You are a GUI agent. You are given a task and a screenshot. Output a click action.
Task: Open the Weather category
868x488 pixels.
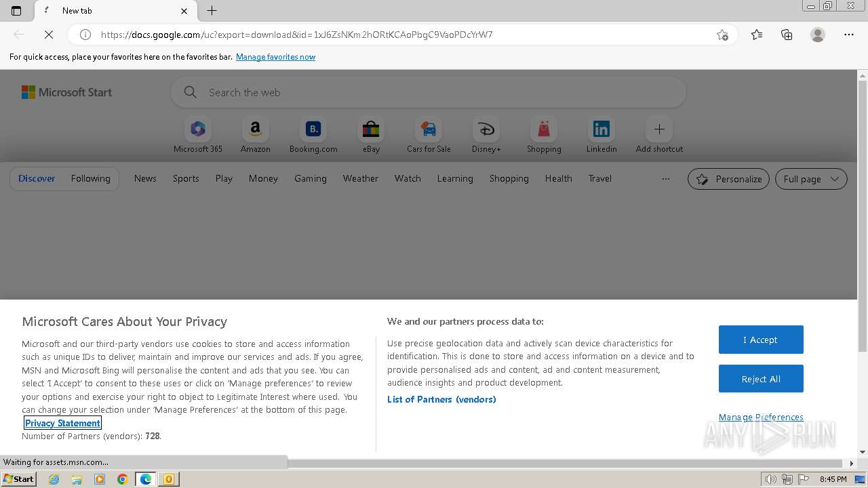click(x=360, y=178)
